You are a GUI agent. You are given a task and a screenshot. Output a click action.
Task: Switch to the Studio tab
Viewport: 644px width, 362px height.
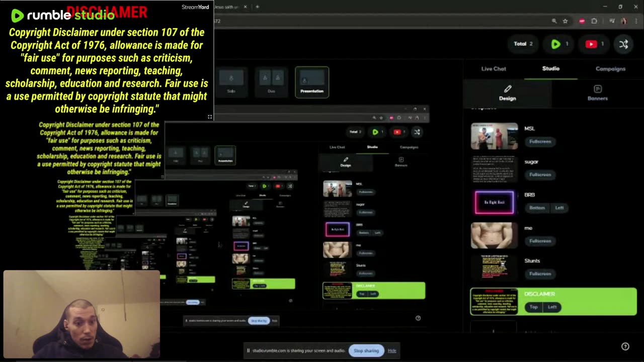551,68
